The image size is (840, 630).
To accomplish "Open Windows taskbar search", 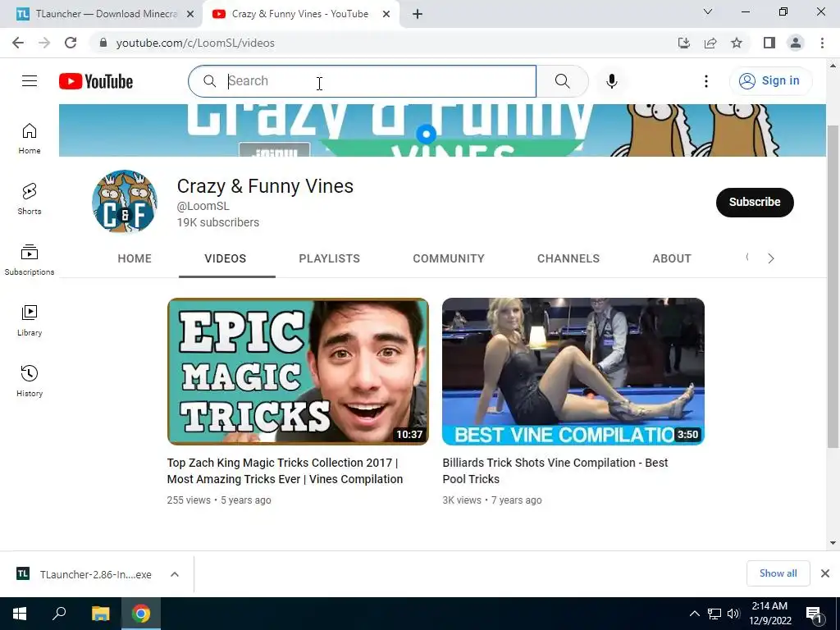I will (x=59, y=614).
